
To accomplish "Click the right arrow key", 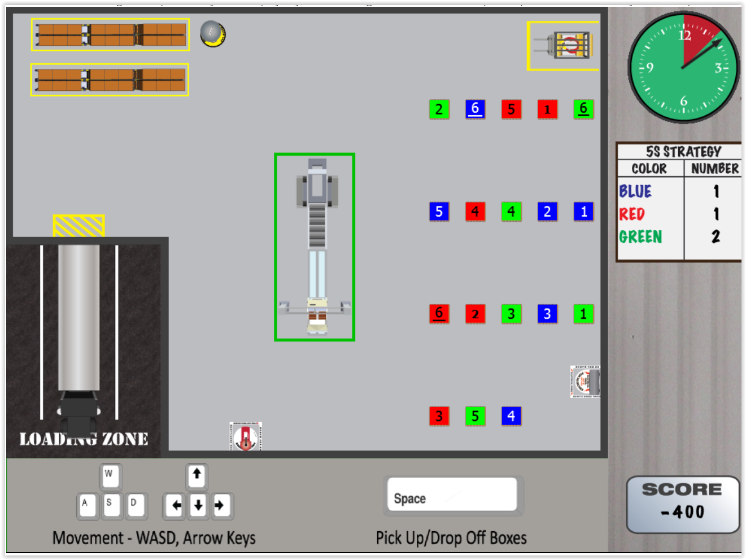I will pyautogui.click(x=220, y=505).
